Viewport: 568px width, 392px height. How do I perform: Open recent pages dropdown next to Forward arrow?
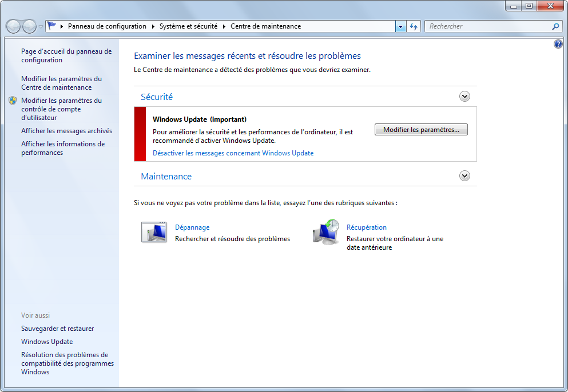click(41, 27)
